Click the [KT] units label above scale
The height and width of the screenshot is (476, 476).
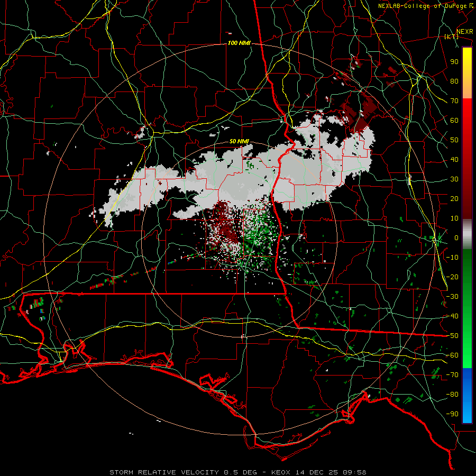[x=452, y=36]
